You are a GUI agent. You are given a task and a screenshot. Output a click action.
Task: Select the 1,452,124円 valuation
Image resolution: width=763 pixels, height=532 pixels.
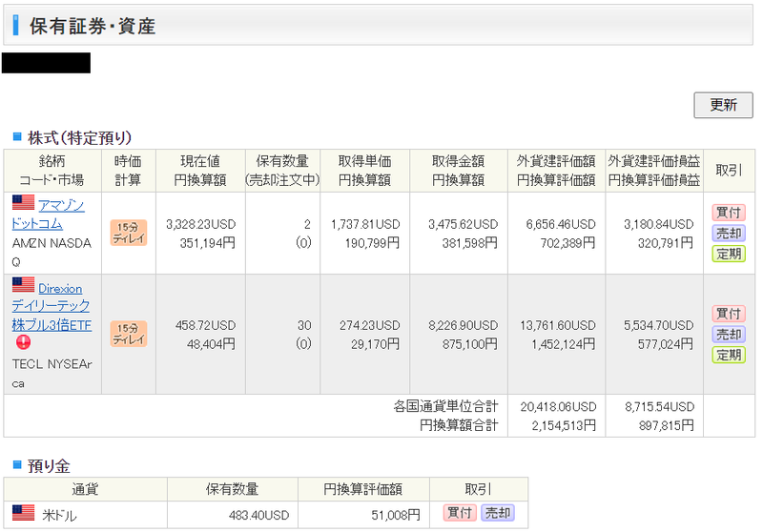tap(564, 344)
